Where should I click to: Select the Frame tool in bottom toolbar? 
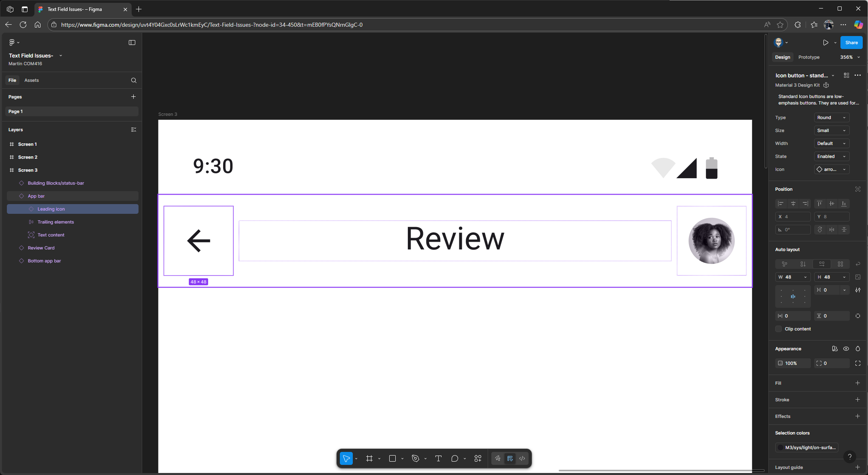tap(369, 458)
